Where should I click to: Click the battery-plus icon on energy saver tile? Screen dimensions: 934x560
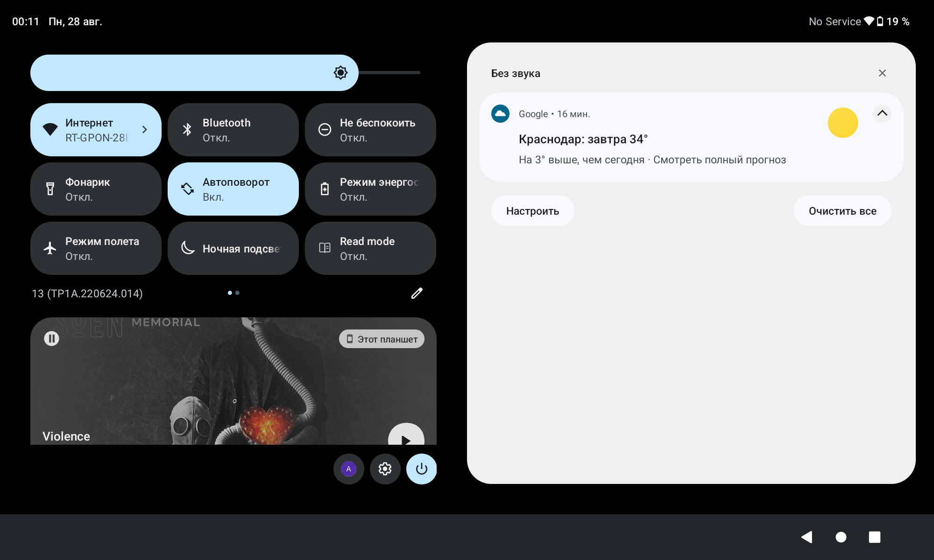[325, 189]
